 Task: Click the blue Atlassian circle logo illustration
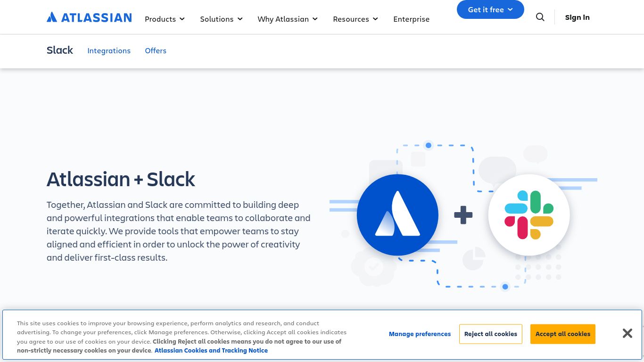click(x=397, y=215)
